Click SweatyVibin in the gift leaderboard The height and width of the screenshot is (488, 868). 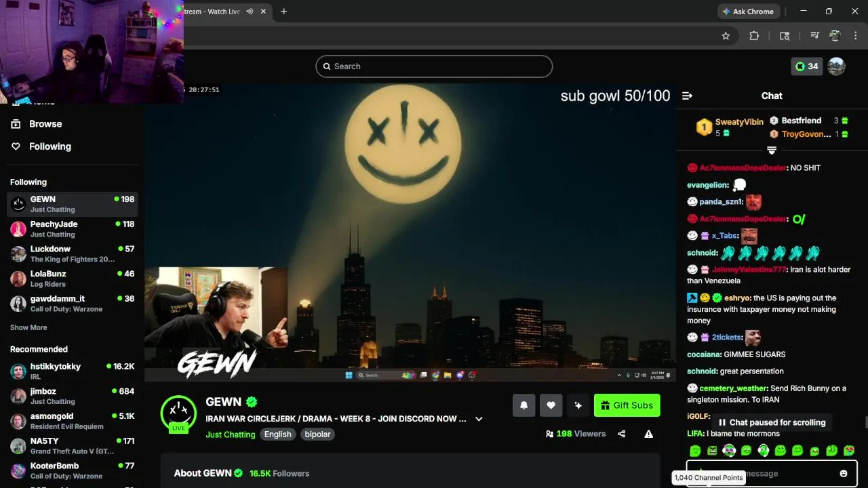[739, 122]
